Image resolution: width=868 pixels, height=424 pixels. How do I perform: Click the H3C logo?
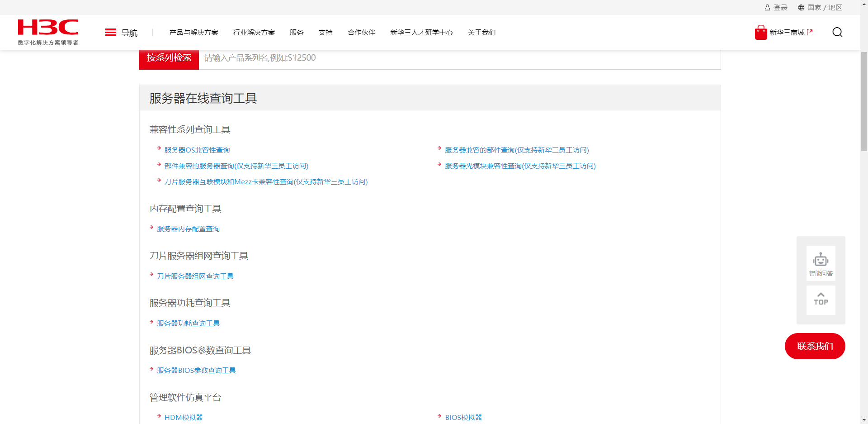pos(48,27)
